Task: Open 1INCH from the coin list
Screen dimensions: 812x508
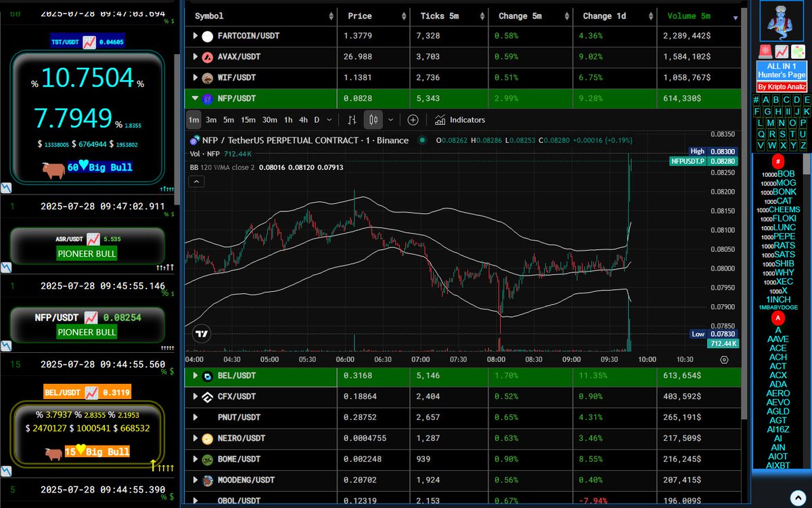Action: pos(778,299)
